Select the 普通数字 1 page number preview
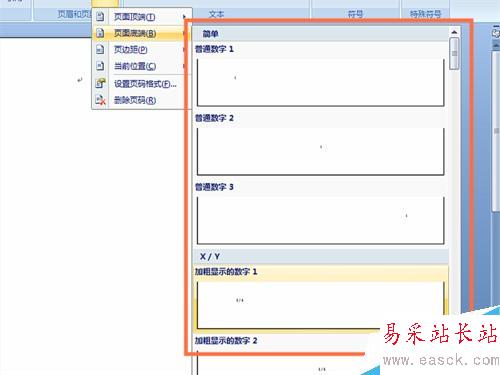This screenshot has width=500, height=375. 321,82
